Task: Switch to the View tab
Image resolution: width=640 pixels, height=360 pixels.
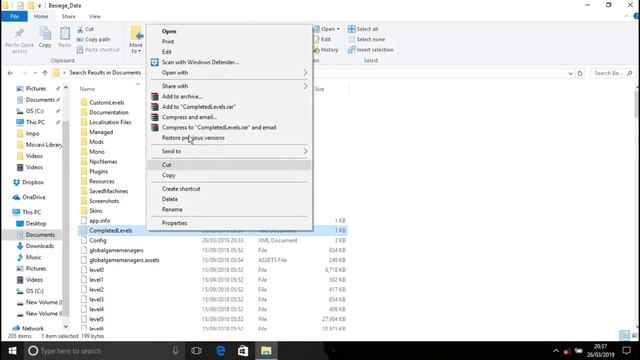Action: 95,16
